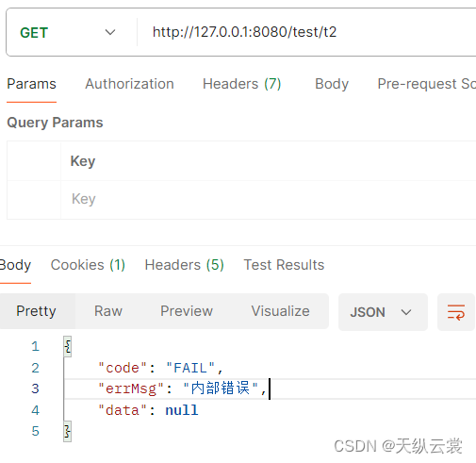The image size is (476, 463).
Task: Switch to the Params request tab
Action: [31, 84]
